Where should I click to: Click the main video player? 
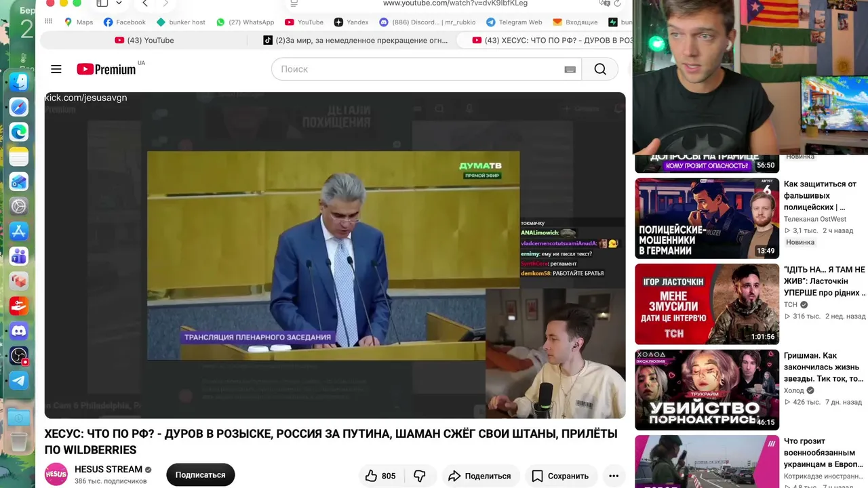point(335,255)
